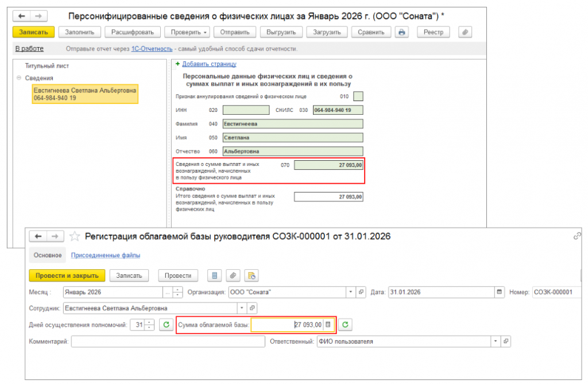Refresh the Сумма облагаемой базы value
Image resolution: width=588 pixels, height=384 pixels.
pyautogui.click(x=345, y=324)
